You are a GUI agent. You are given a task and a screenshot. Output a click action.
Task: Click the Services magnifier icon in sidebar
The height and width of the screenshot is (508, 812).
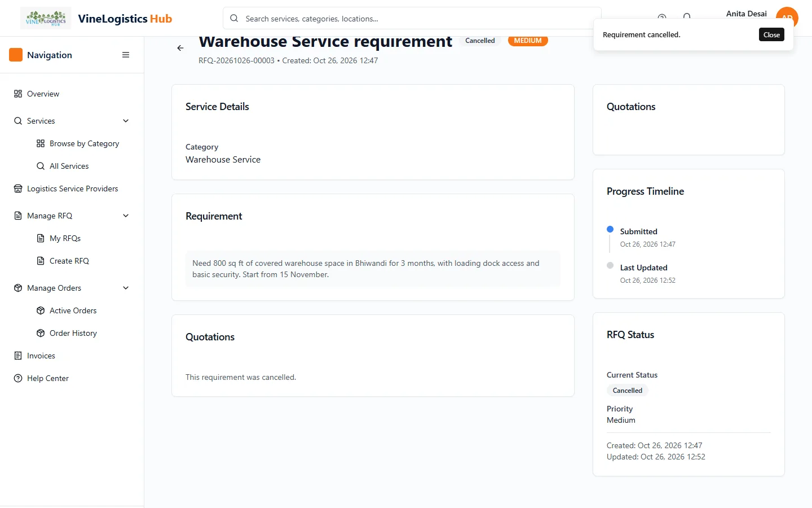pos(18,121)
